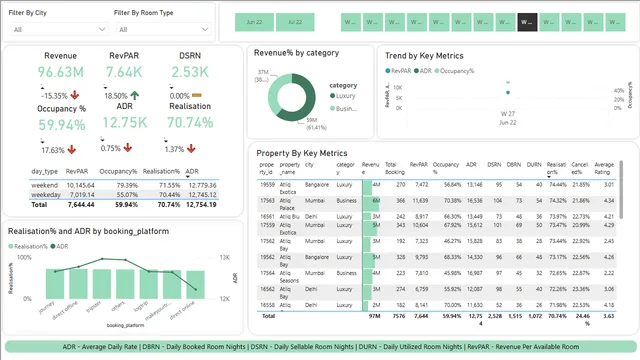Screen dimensions: 640x360
Task: Click green up arrow beside 18.50% RevPAR change
Action: (135, 96)
